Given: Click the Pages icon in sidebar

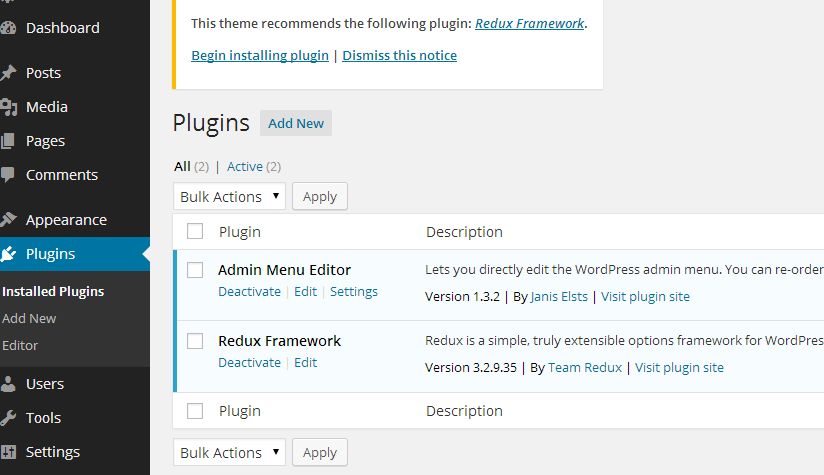Looking at the screenshot, I should pos(8,141).
